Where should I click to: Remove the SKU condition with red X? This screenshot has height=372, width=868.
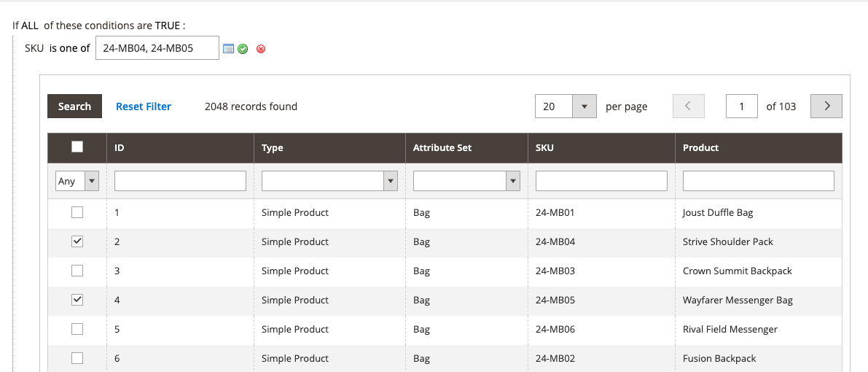[x=261, y=49]
